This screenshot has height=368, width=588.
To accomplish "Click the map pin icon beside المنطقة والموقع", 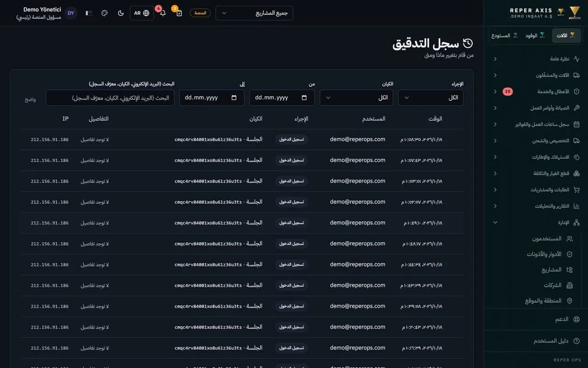I will point(570,301).
